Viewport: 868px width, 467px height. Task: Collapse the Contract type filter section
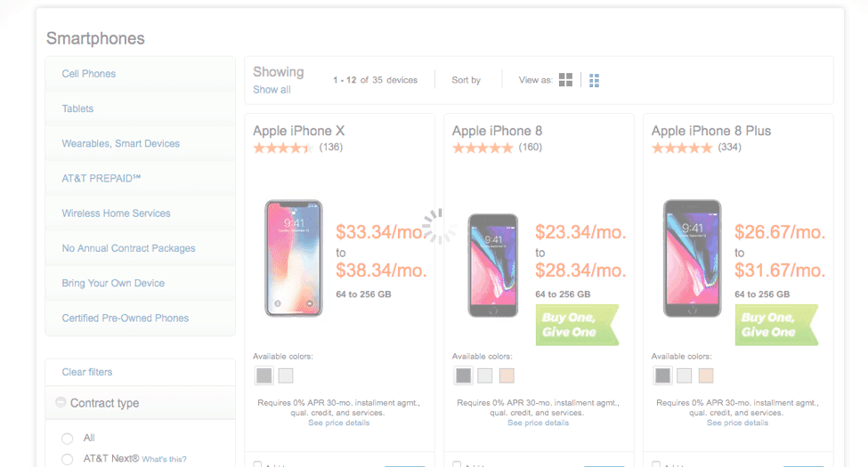click(61, 403)
